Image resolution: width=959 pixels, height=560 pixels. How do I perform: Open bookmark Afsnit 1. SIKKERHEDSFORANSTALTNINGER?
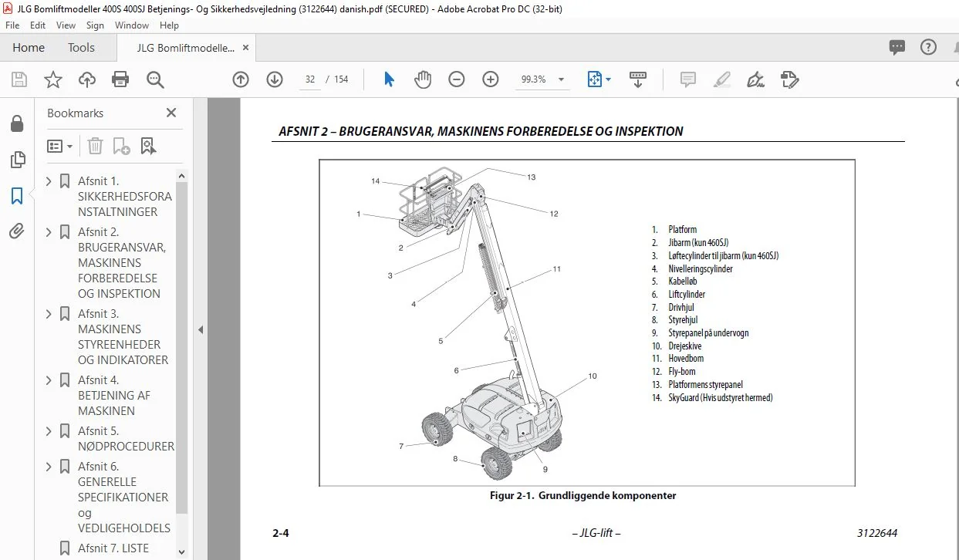pyautogui.click(x=125, y=197)
